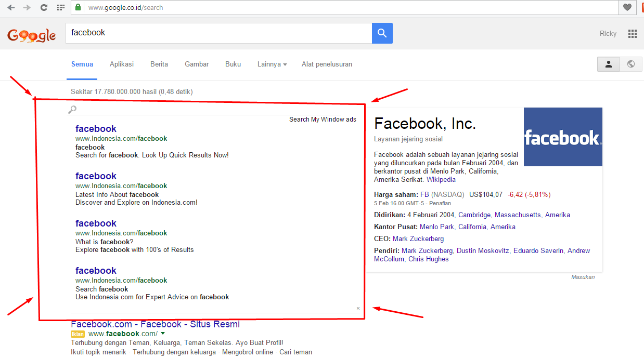Click the Iklan ad label badge
This screenshot has width=644, height=358.
78,334
